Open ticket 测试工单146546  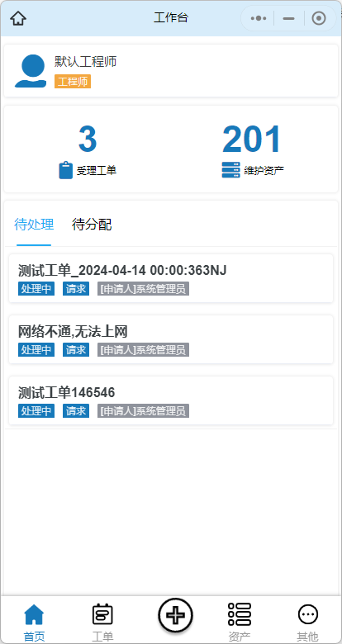[171, 400]
